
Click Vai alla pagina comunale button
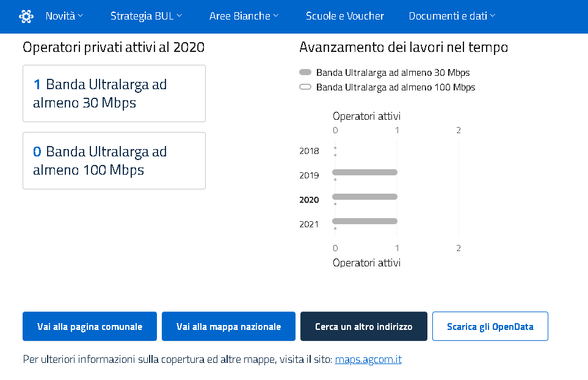coord(90,326)
